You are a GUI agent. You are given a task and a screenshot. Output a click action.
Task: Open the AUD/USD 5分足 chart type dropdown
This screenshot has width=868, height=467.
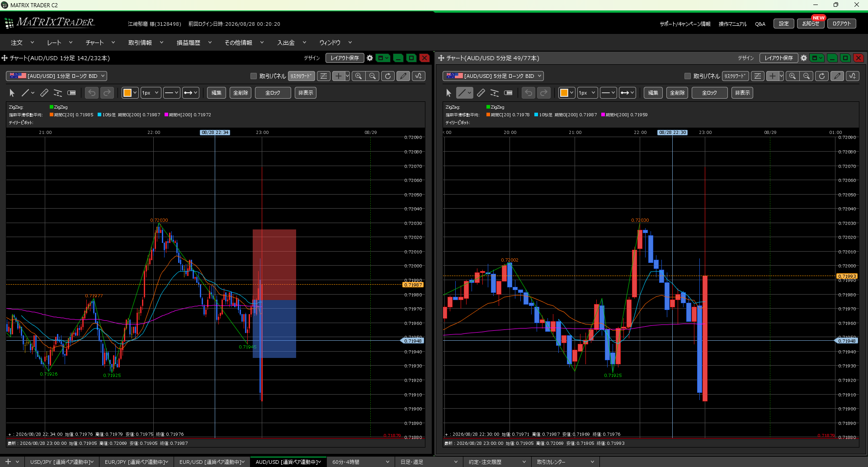pos(493,76)
